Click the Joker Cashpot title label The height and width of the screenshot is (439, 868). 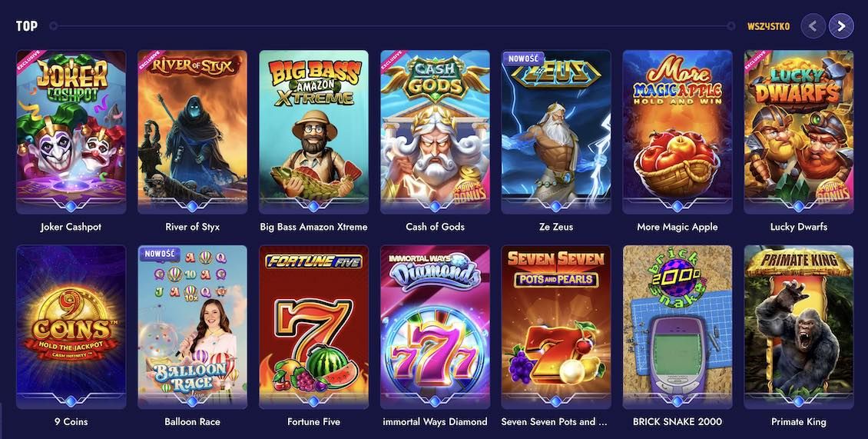(71, 227)
